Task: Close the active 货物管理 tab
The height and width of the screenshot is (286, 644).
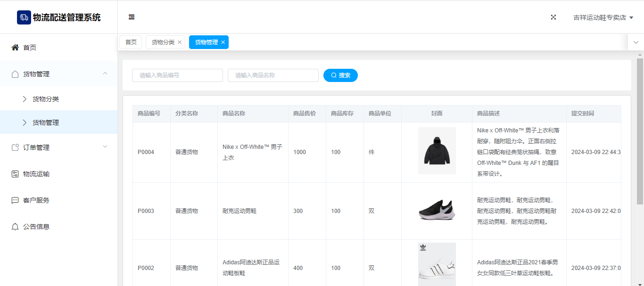Action: 223,42
